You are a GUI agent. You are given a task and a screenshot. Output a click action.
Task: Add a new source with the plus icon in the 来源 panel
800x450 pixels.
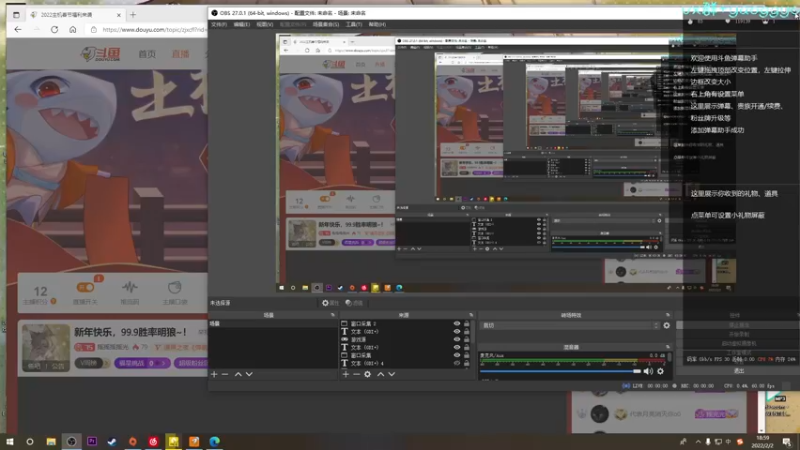click(345, 374)
